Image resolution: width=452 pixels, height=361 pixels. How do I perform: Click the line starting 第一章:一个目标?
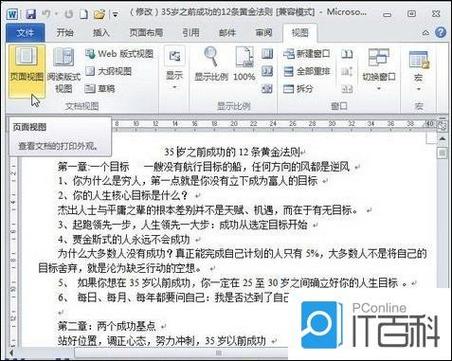click(203, 166)
